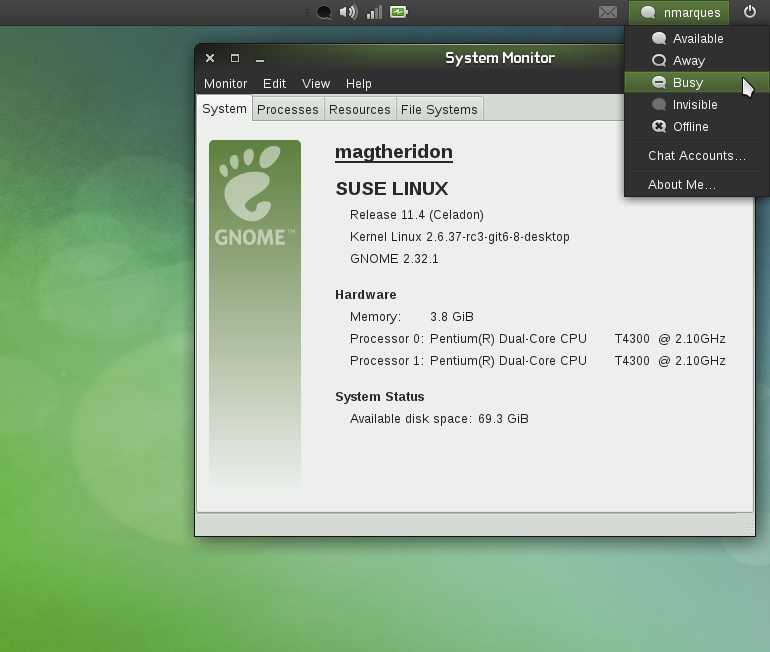Open the power shutdown icon
The height and width of the screenshot is (652, 770).
pos(749,12)
